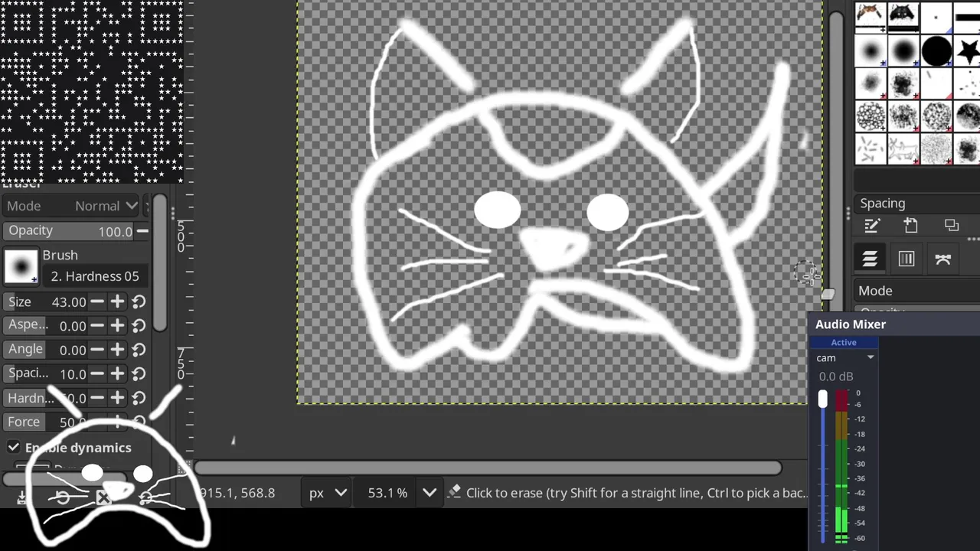Screen dimensions: 980x551
Task: Increase brush Size with plus button
Action: point(117,302)
